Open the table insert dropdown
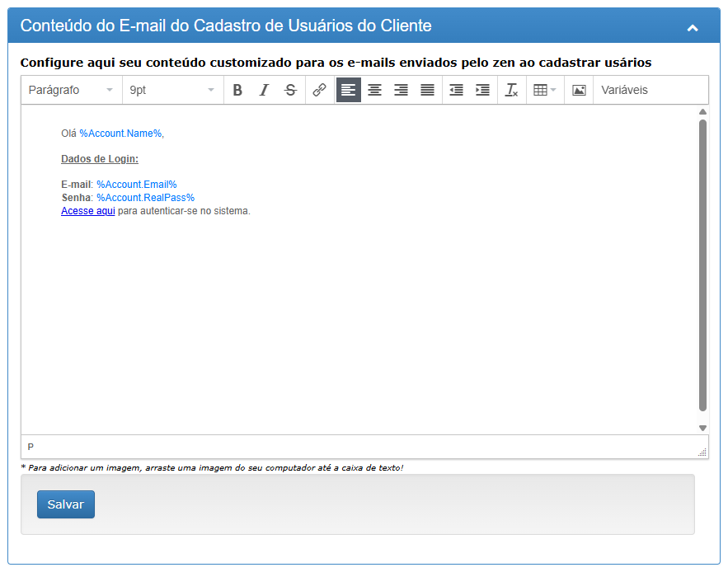728x572 pixels. click(x=544, y=90)
